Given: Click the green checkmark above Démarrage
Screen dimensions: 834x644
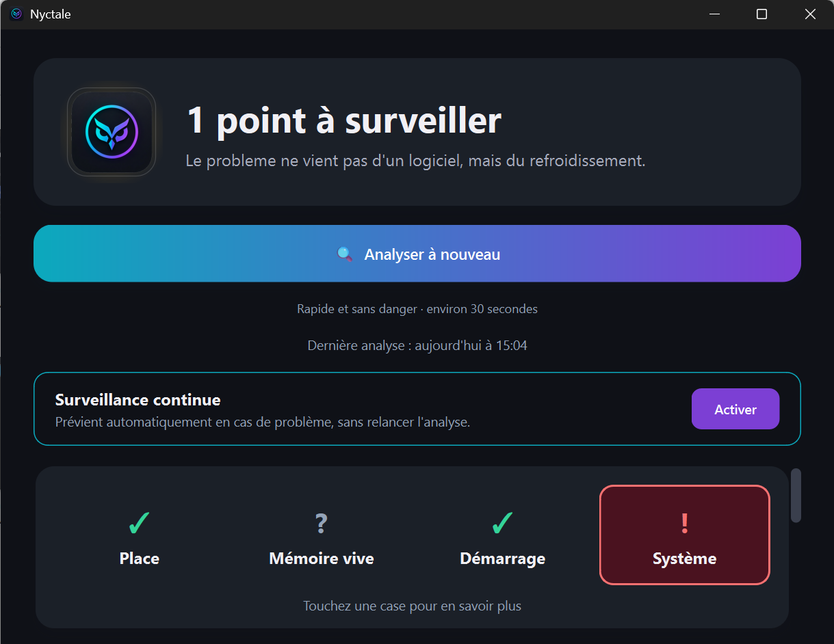Looking at the screenshot, I should [x=503, y=524].
